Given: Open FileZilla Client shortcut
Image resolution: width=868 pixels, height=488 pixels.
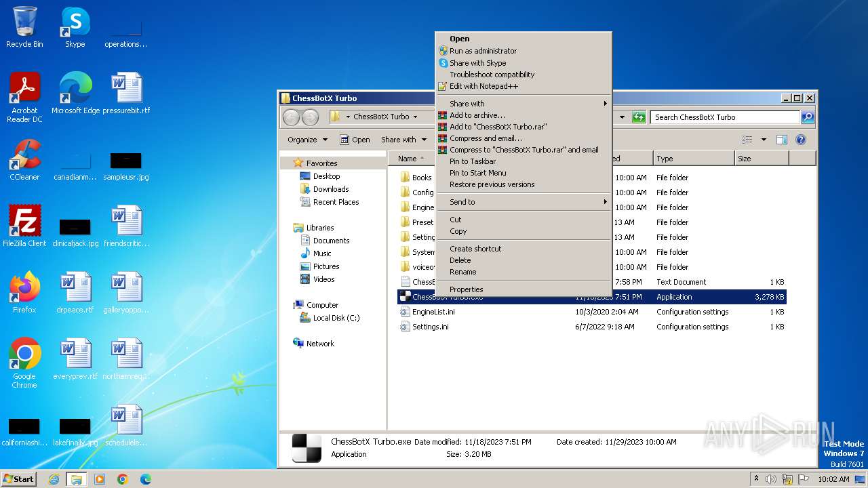Looking at the screenshot, I should [x=24, y=226].
